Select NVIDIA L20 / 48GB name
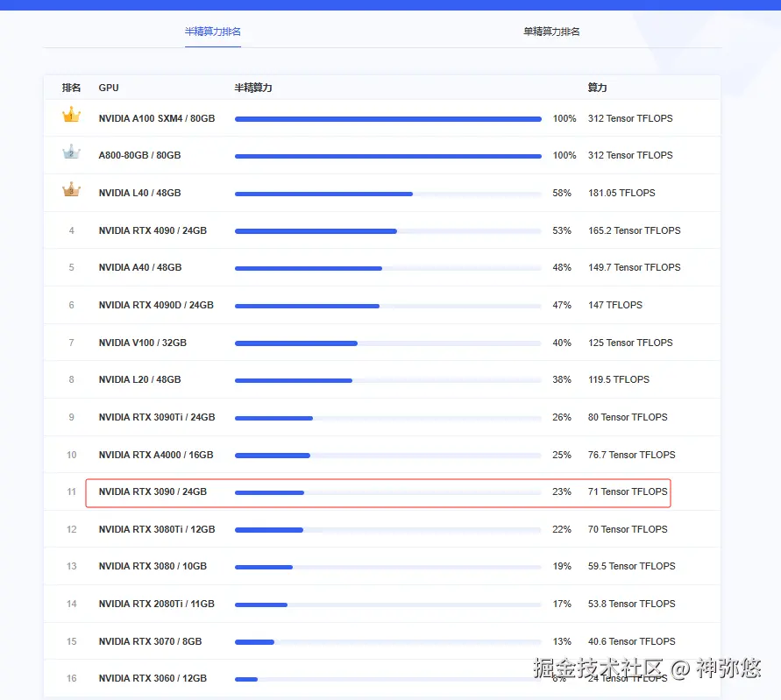 139,379
